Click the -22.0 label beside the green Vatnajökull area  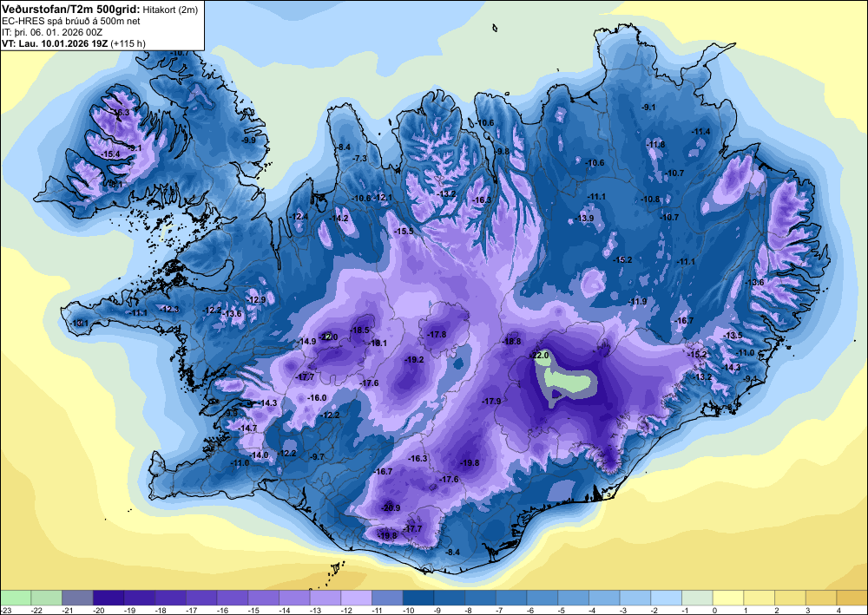539,355
